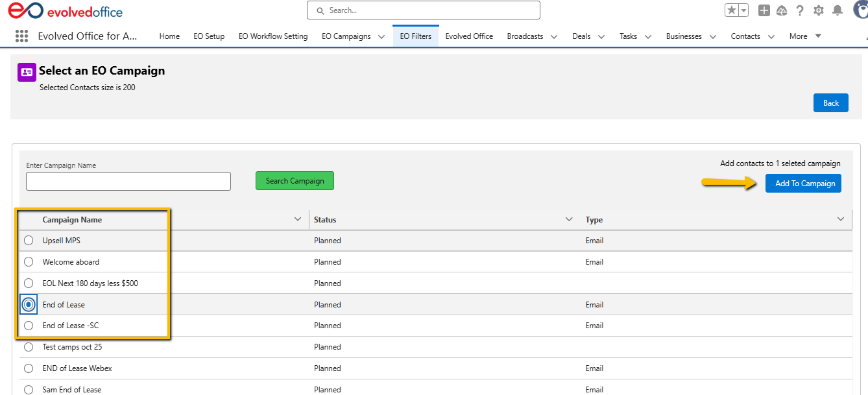Switch to EO Campaigns tab
Screen dimensions: 868x395
point(346,36)
